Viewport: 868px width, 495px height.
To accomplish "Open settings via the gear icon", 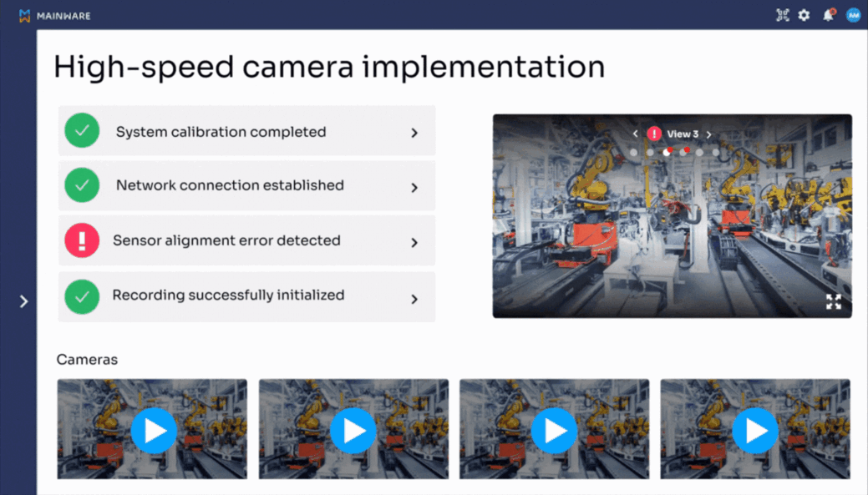I will tap(804, 16).
